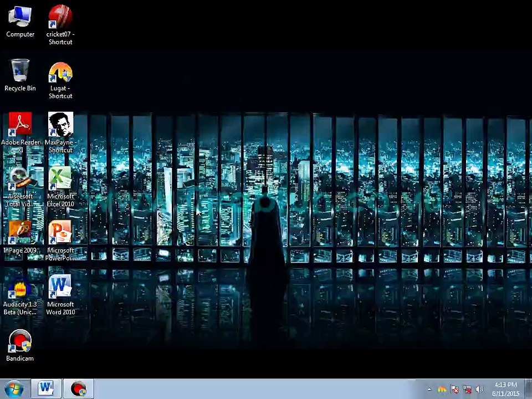Open the clock showing 4:13 PM
This screenshot has height=399, width=532.
(x=505, y=389)
